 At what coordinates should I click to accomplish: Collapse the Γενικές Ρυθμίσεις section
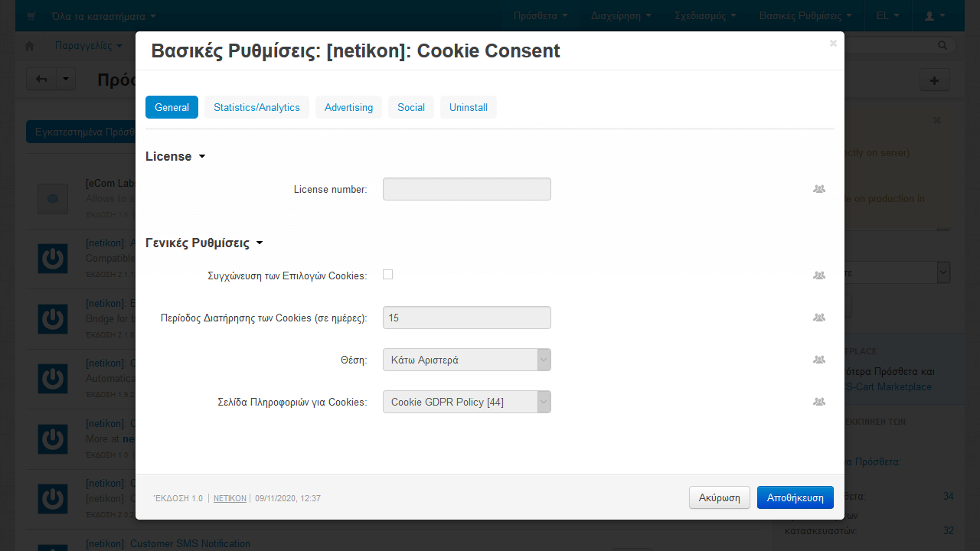pos(204,243)
